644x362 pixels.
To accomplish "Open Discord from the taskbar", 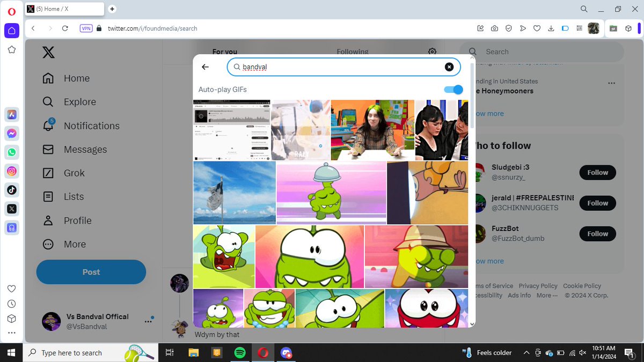I will pyautogui.click(x=287, y=352).
